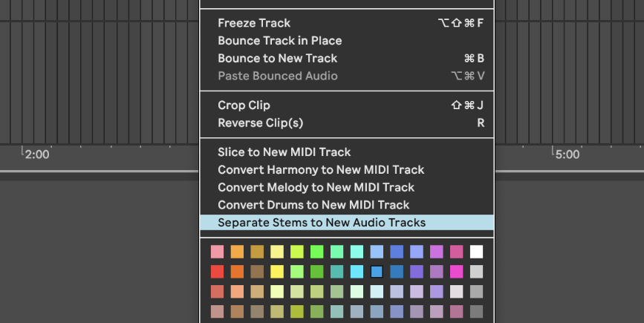
Task: Pick the dark gray swatch in bottom row
Action: 476,311
